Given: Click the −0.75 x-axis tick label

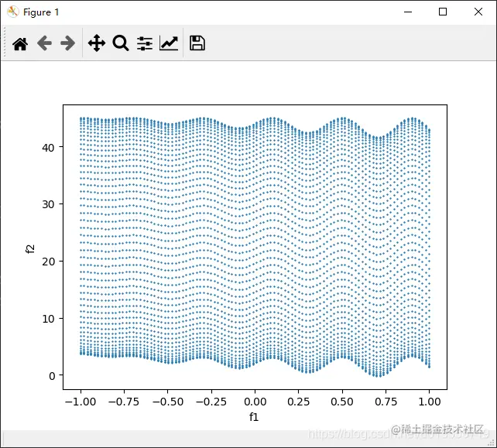Looking at the screenshot, I should [124, 402].
